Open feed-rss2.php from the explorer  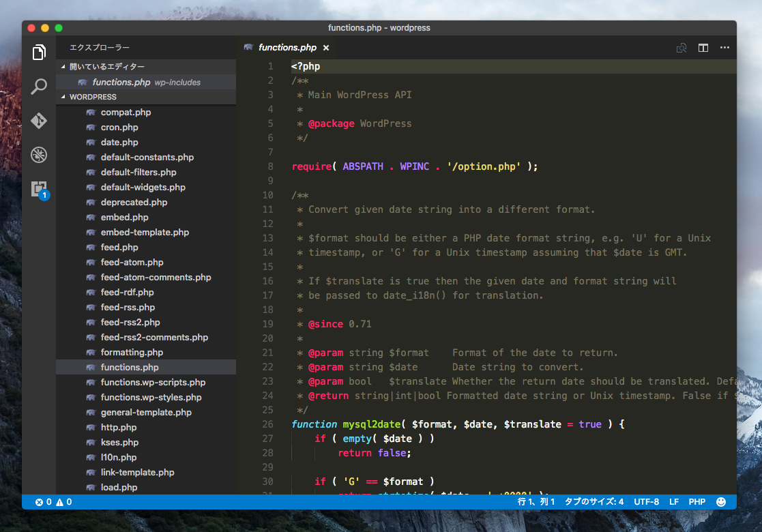point(130,323)
